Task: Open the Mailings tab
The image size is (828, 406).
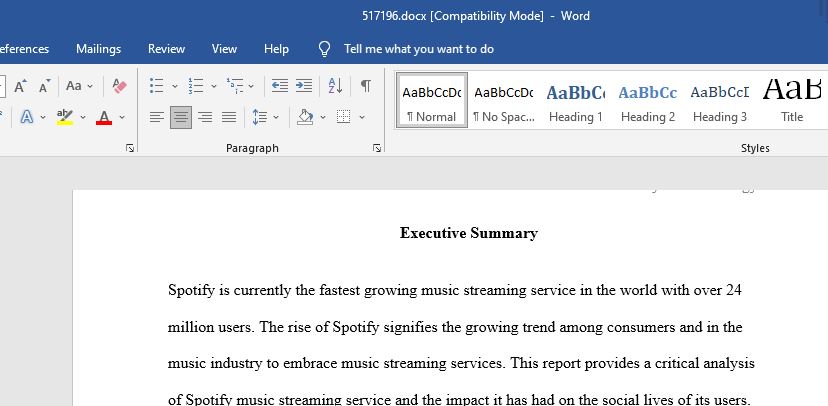Action: (98, 49)
